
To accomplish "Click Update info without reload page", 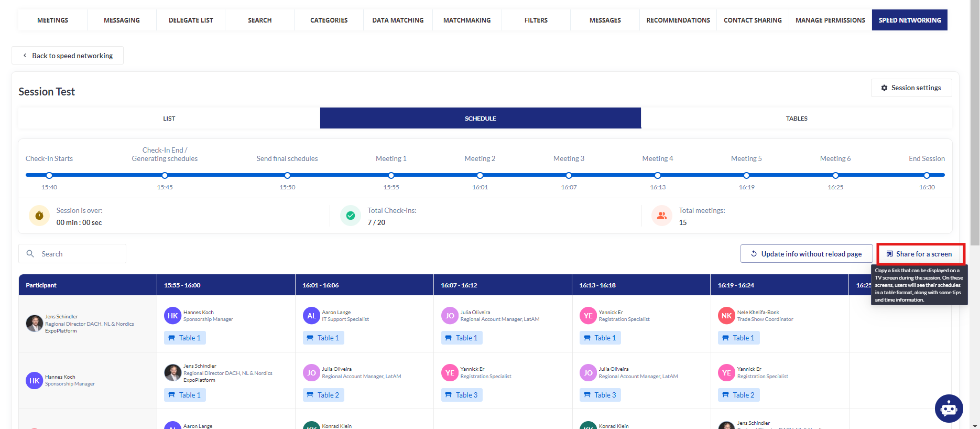I will point(806,254).
